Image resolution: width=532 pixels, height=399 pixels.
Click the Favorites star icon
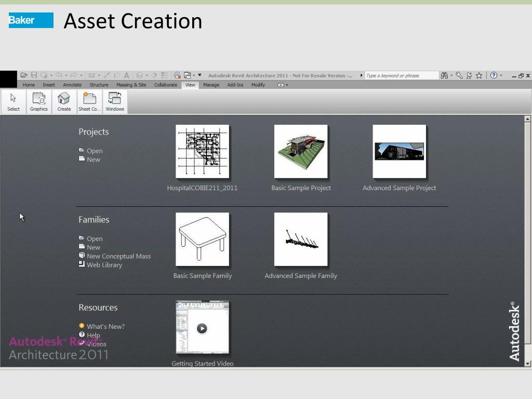478,75
